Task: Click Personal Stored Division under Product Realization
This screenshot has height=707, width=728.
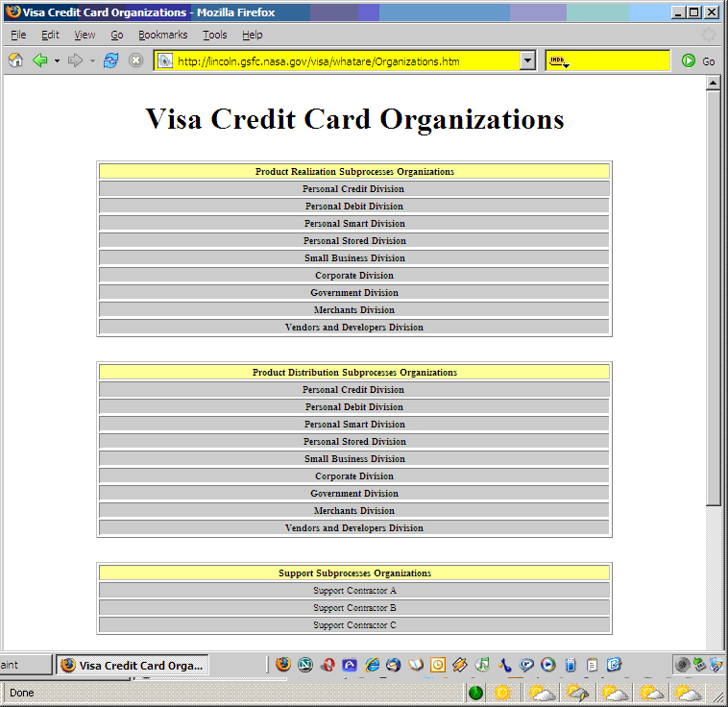Action: pyautogui.click(x=353, y=240)
